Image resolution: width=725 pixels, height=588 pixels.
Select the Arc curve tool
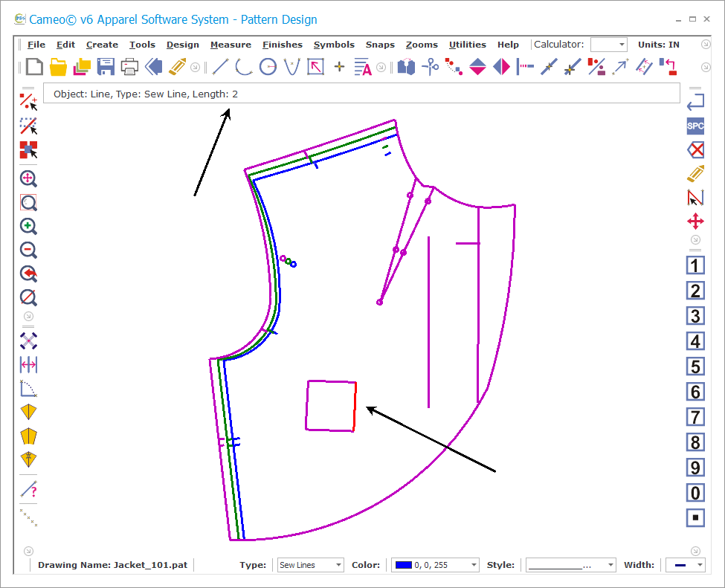tap(244, 67)
